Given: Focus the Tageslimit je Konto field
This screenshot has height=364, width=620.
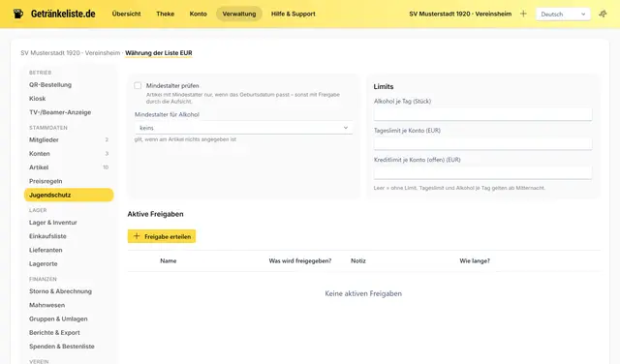Looking at the screenshot, I should pos(482,143).
